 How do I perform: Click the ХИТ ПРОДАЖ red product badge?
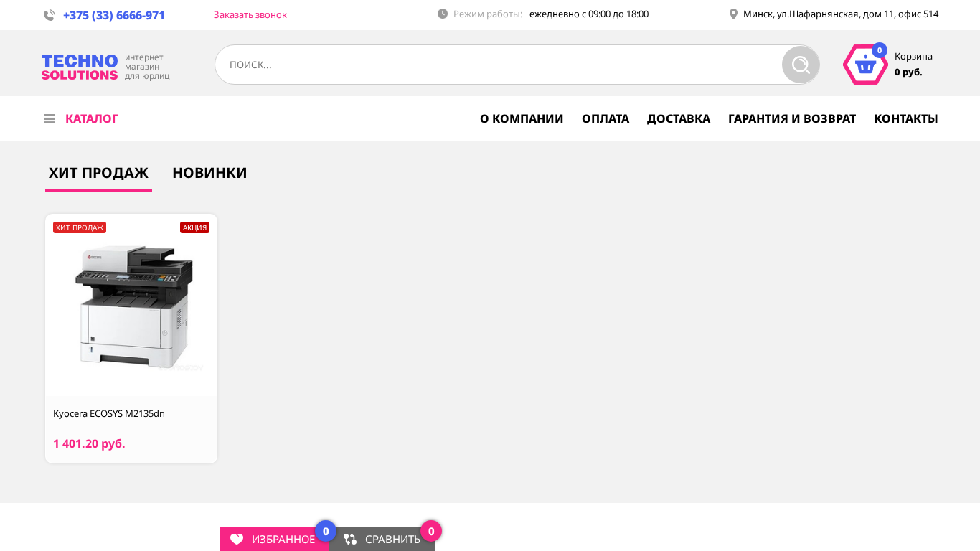(x=80, y=227)
